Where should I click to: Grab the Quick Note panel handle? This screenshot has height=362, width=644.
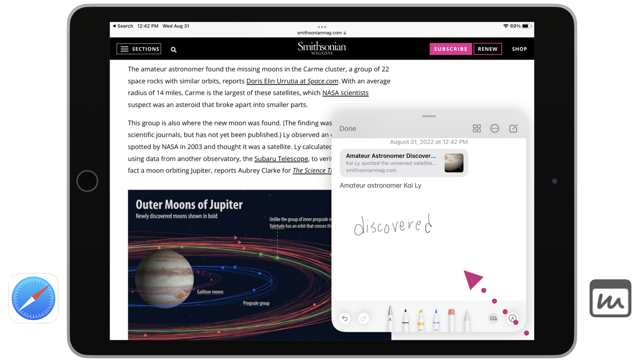coord(429,116)
